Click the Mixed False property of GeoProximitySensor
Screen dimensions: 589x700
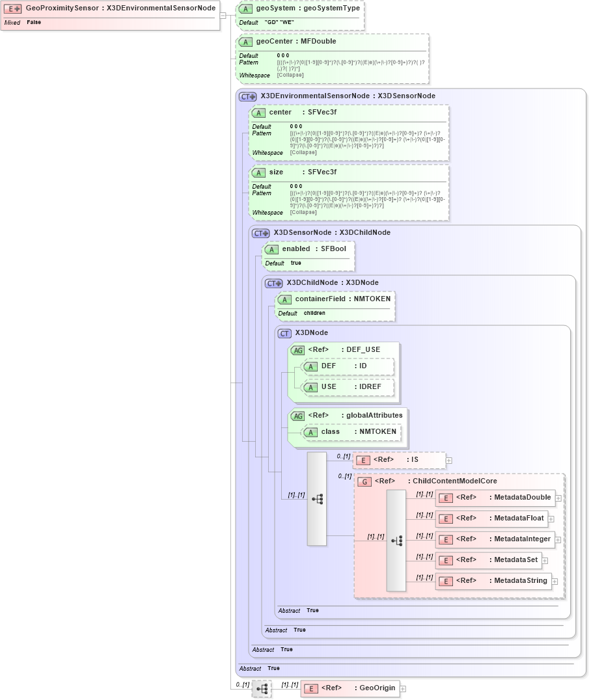pyautogui.click(x=22, y=22)
